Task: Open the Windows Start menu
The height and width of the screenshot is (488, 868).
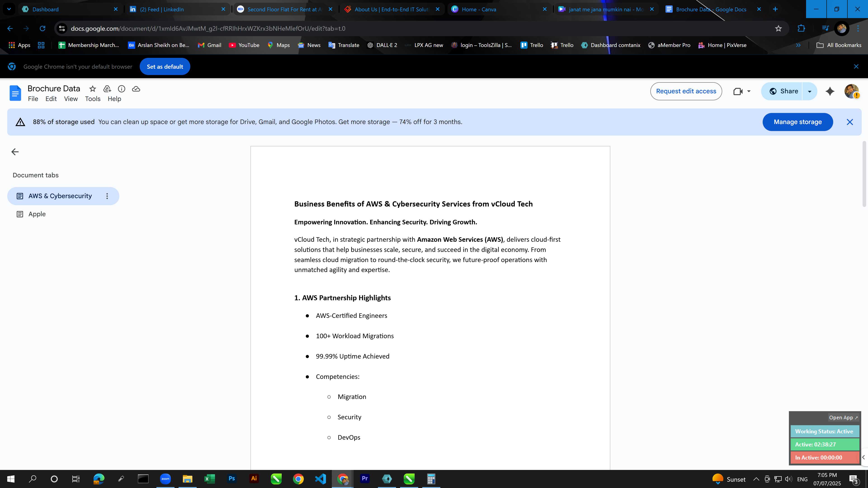Action: 11,479
